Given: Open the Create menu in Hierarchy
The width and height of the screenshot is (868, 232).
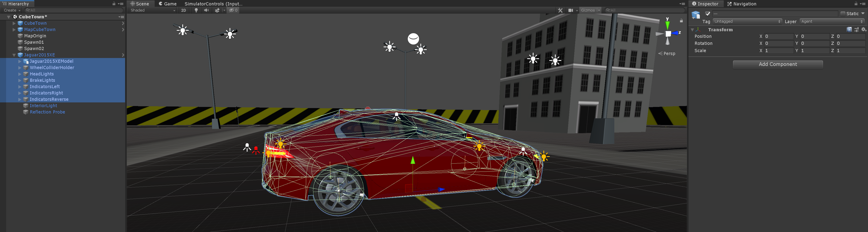Looking at the screenshot, I should [12, 10].
